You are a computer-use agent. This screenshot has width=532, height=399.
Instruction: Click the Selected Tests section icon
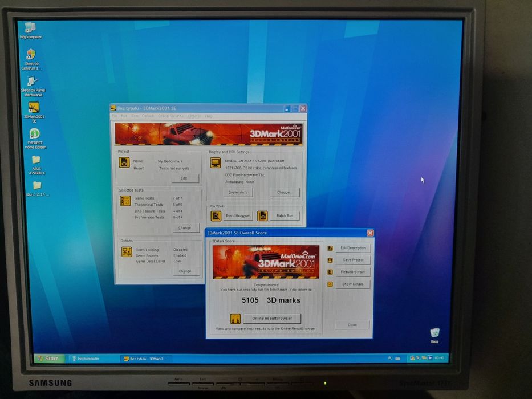pyautogui.click(x=125, y=201)
